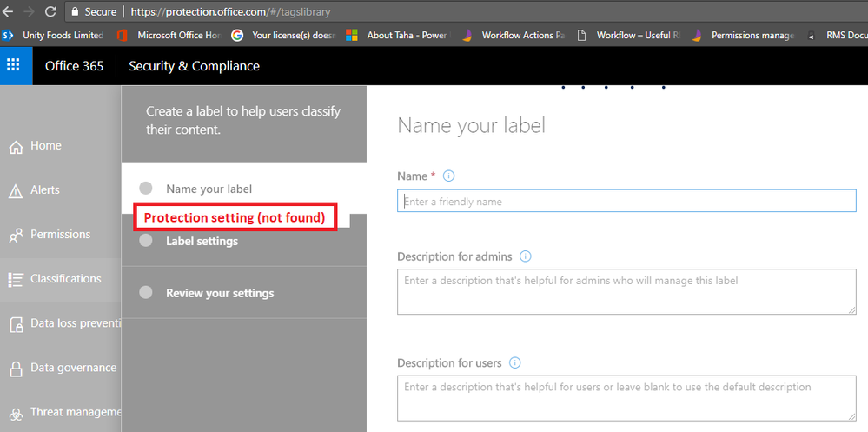Click the Data governance lock icon
This screenshot has height=432, width=868.
16,369
